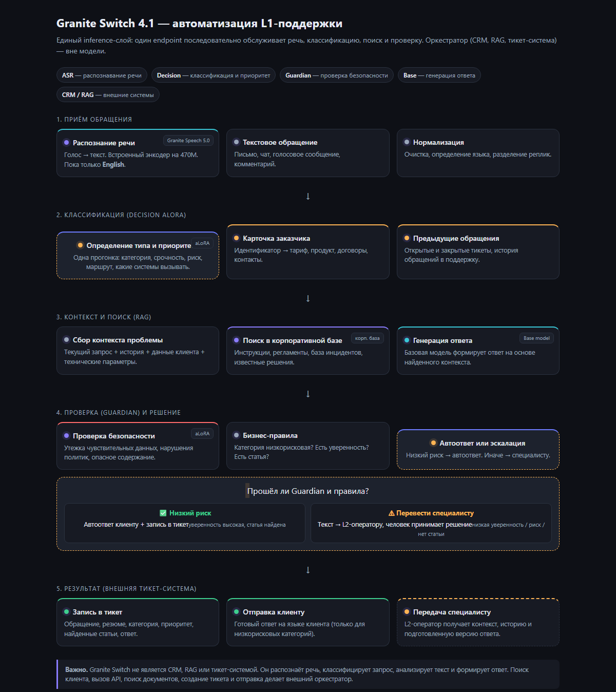
Task: Click the Granite Speech 5.0 badge
Action: pos(188,141)
